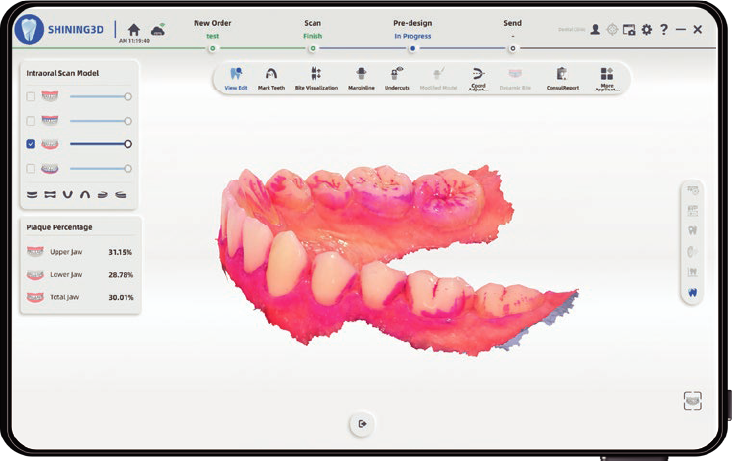This screenshot has height=461, width=732.
Task: Click the exit button below the model
Action: [362, 424]
